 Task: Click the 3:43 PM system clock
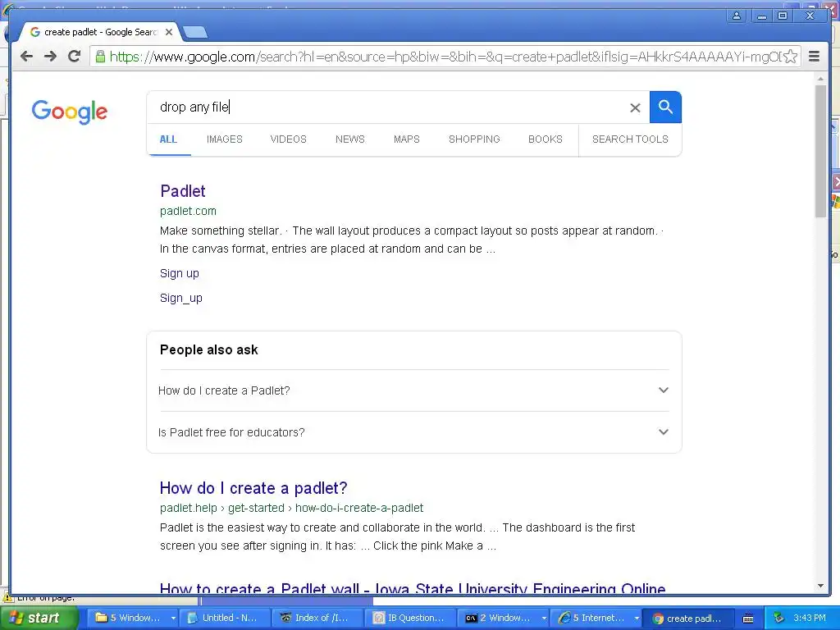tap(810, 618)
